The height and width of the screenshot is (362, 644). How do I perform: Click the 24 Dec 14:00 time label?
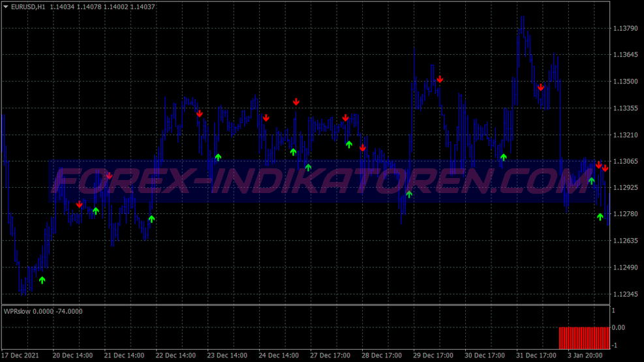(x=279, y=355)
